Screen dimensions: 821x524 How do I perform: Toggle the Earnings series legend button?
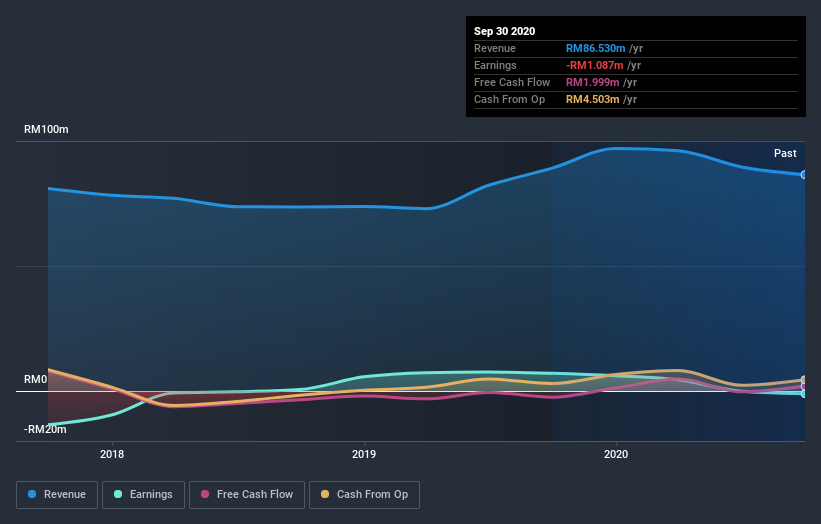(x=143, y=495)
